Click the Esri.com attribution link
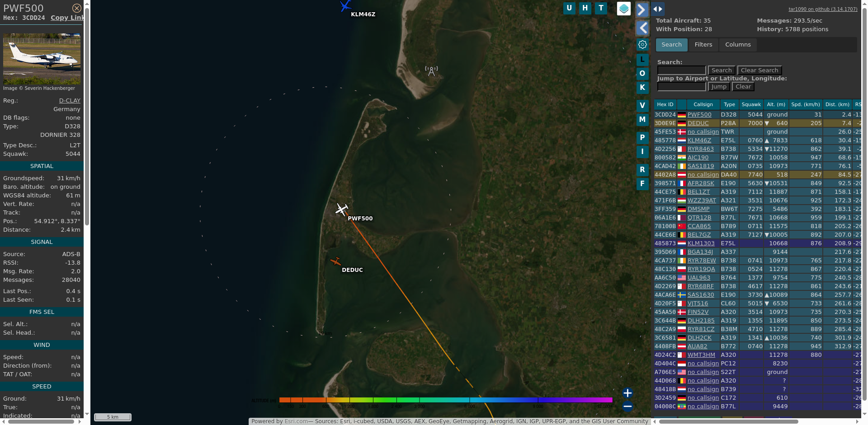 296,421
